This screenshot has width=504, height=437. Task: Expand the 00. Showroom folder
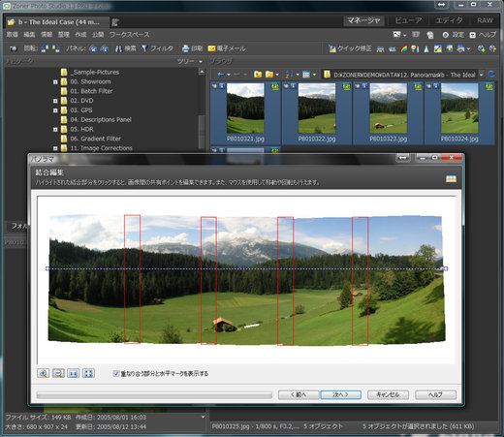point(55,82)
